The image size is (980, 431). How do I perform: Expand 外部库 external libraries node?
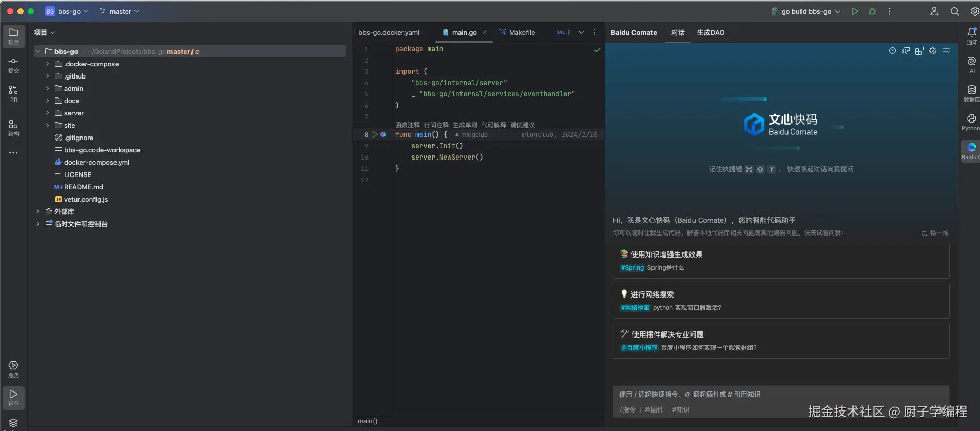(x=38, y=211)
